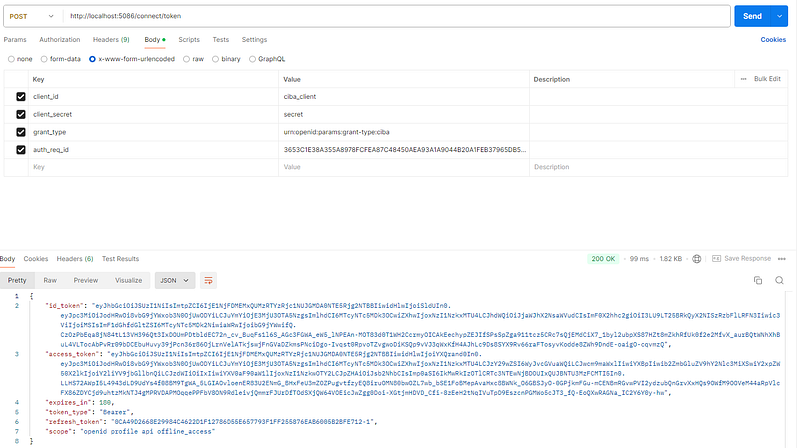This screenshot has height=448, width=800.
Task: Open the response more options ellipsis
Action: coord(782,259)
